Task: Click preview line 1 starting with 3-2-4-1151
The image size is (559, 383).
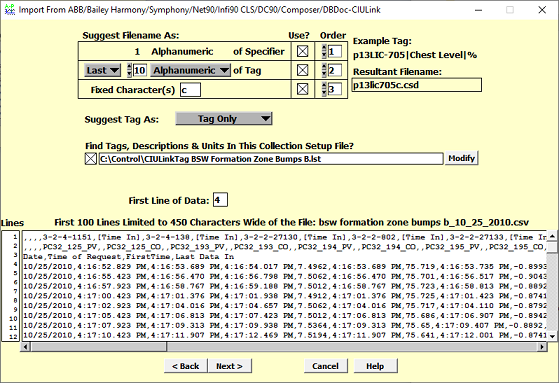Action: point(284,237)
